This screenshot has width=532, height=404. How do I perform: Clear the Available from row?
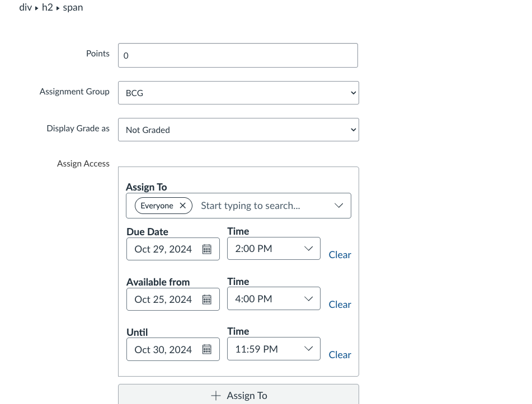pos(340,305)
